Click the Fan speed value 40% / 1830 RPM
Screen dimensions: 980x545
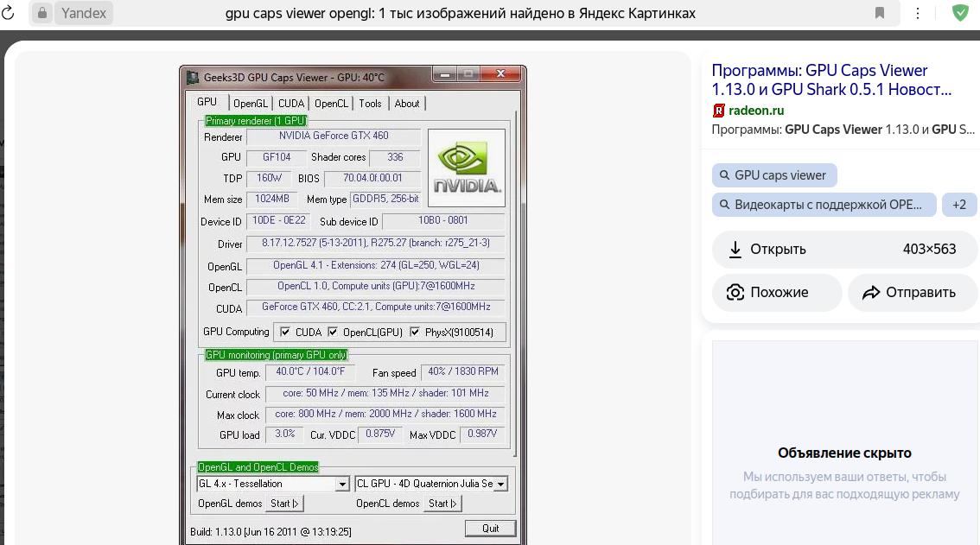pos(463,372)
